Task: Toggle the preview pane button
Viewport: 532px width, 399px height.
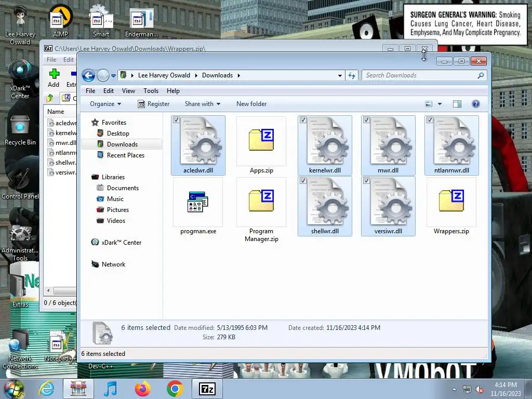Action: click(x=457, y=104)
